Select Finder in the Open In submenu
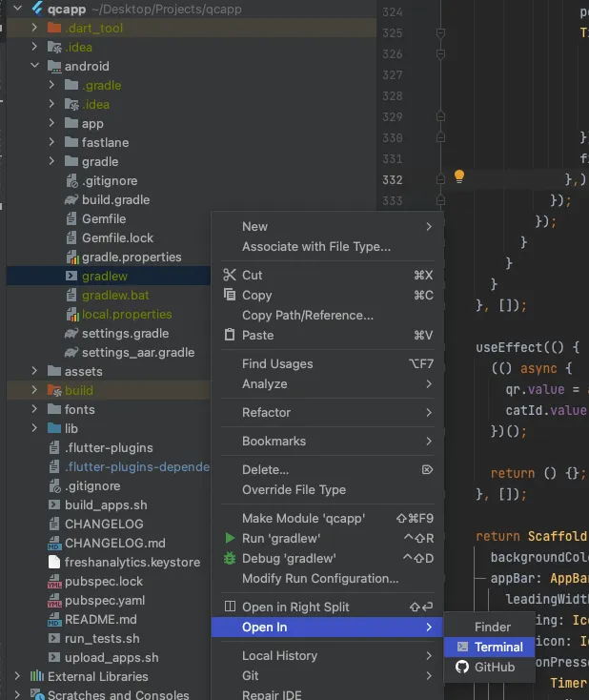 [493, 627]
